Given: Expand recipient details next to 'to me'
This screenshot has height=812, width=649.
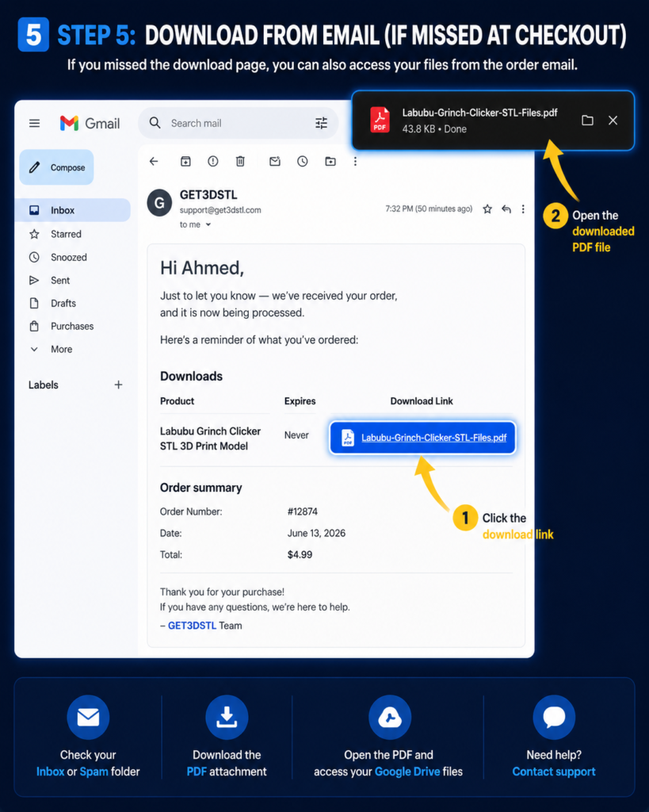Looking at the screenshot, I should coord(208,224).
